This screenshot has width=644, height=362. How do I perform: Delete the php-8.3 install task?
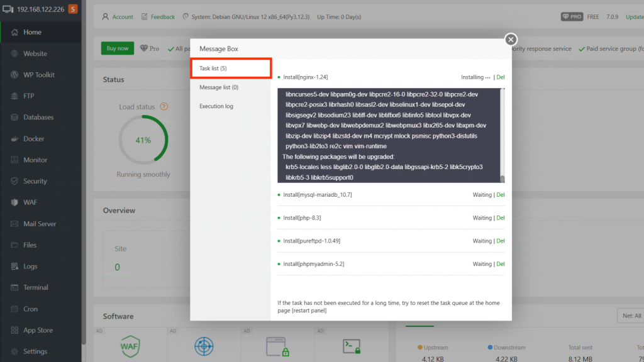[x=501, y=218]
